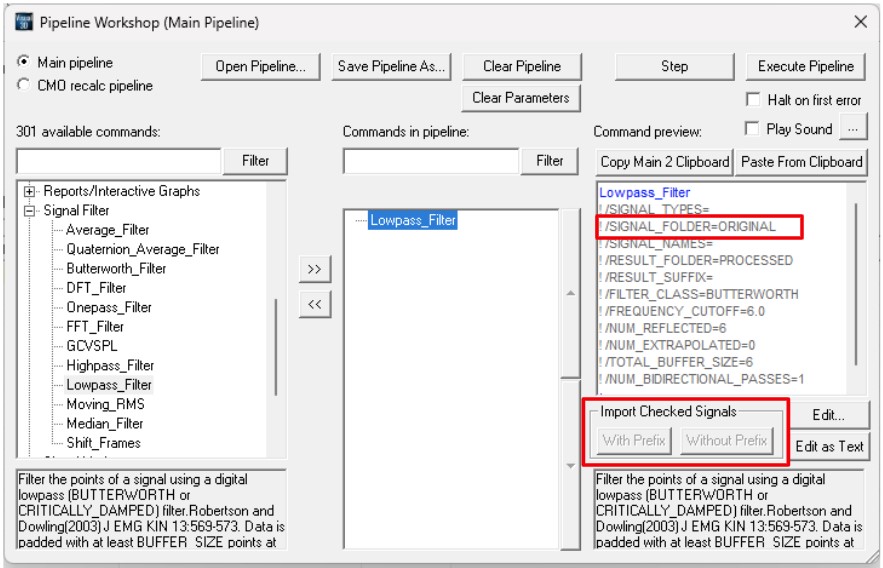
Task: Click the remove-from-pipeline << arrow button
Action: [314, 305]
